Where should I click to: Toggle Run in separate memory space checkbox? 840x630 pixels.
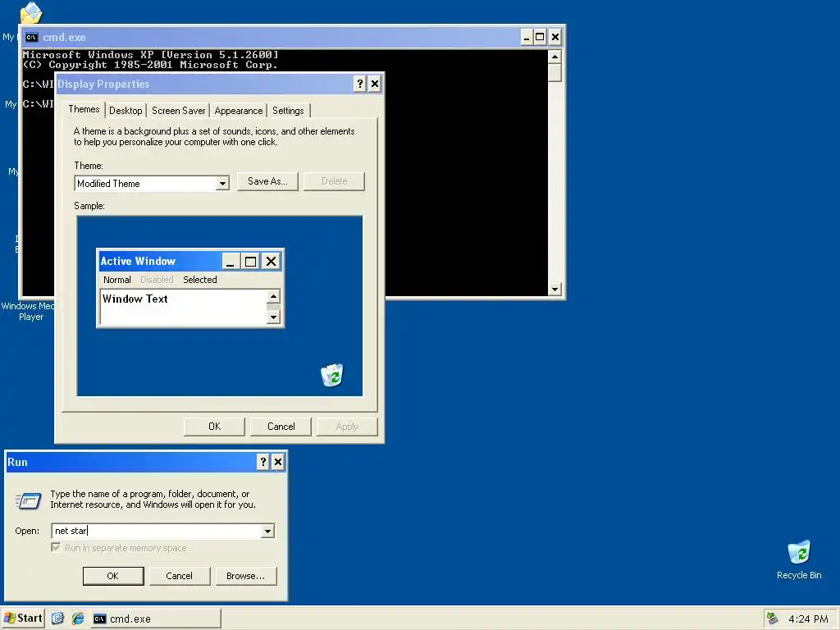point(56,547)
